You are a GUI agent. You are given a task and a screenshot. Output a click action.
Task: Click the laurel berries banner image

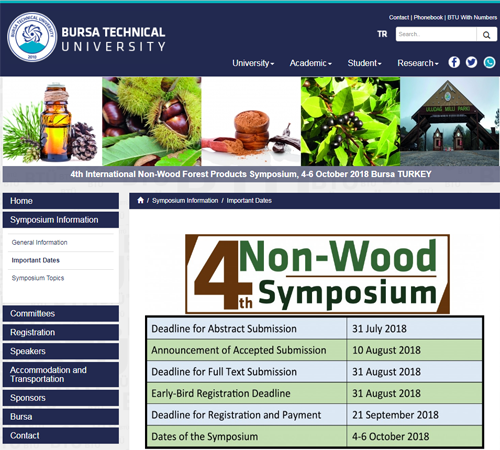pyautogui.click(x=350, y=122)
